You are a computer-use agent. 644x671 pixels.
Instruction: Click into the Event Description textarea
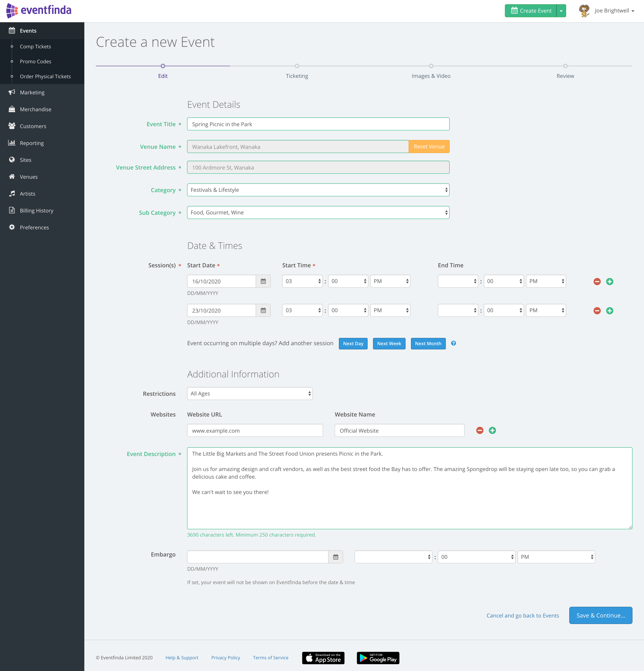click(410, 488)
